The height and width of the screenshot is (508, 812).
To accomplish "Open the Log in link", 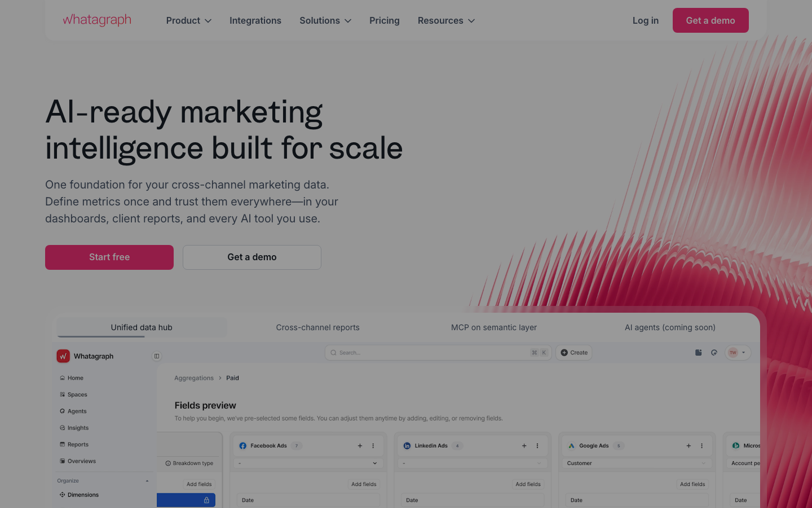I will [x=646, y=20].
